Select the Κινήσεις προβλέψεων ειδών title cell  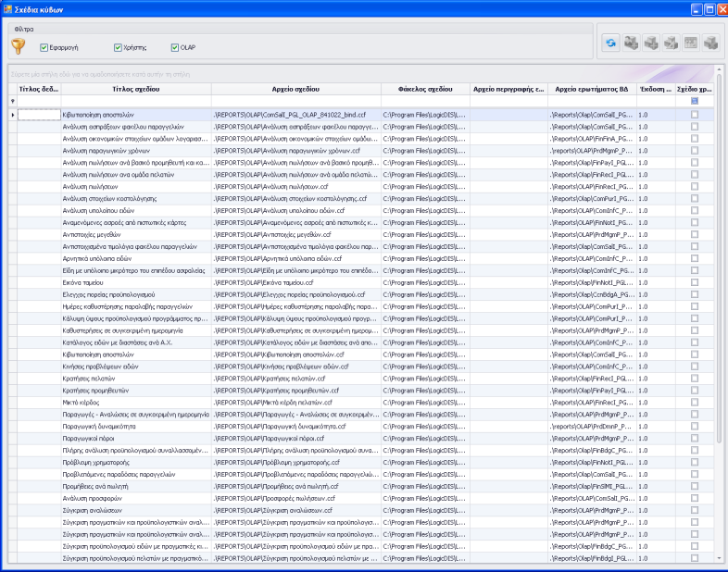point(136,367)
